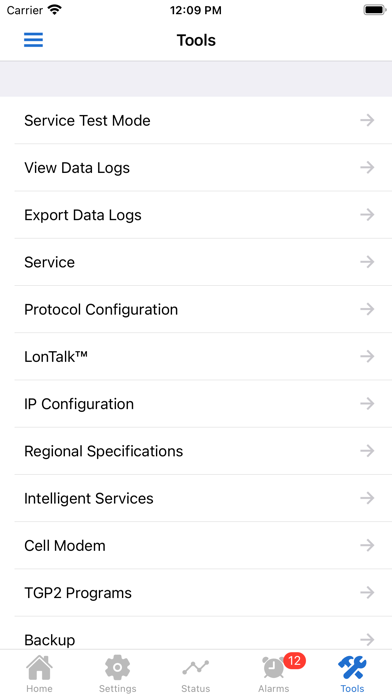Viewport: 392px width, 696px height.
Task: Tap the Service row label
Action: [x=49, y=262]
